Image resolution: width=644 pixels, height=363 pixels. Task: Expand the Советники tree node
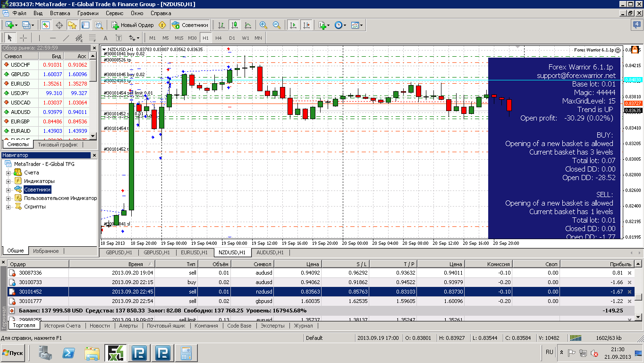8,190
